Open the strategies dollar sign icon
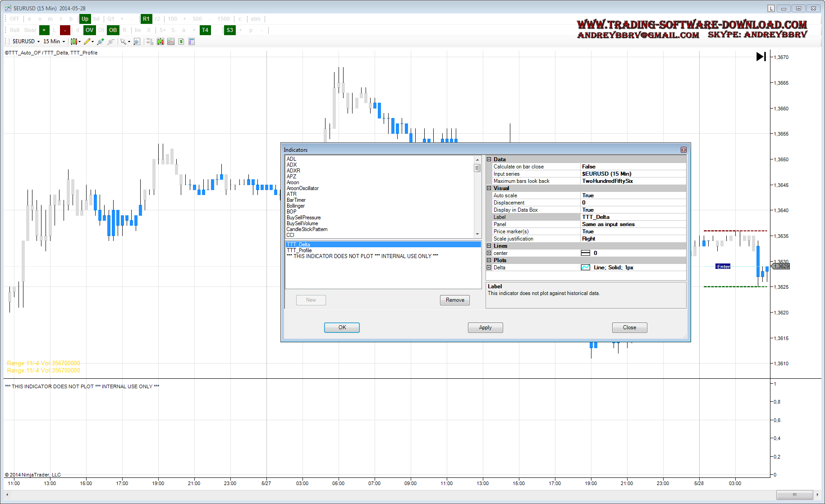Screen dimensions: 825x504 click(181, 41)
